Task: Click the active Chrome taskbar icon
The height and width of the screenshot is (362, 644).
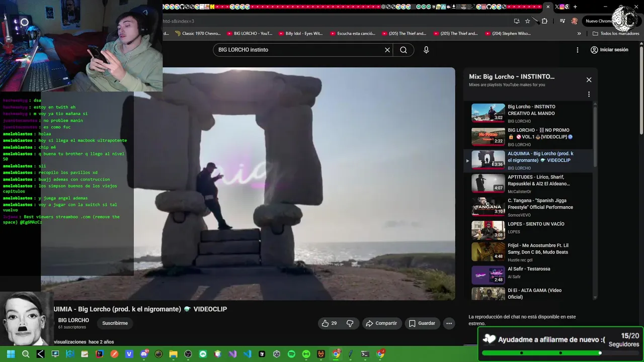Action: [x=336, y=354]
